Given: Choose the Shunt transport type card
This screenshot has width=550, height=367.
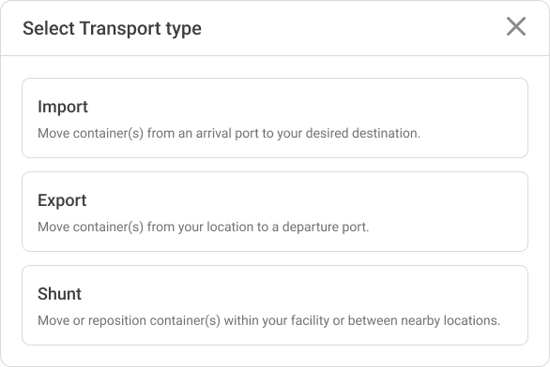Looking at the screenshot, I should 275,305.
